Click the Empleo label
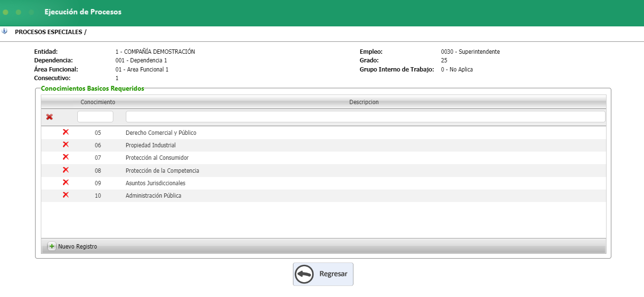The image size is (644, 297). click(x=371, y=52)
